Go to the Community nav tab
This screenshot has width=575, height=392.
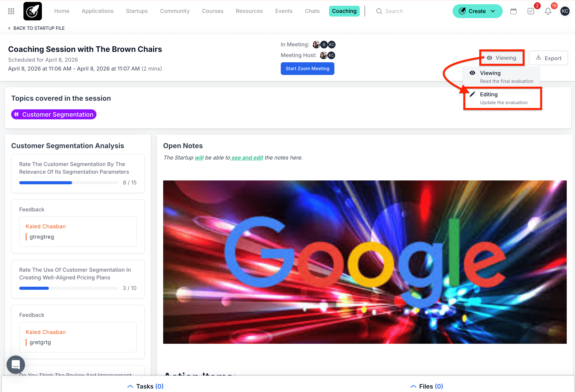175,11
